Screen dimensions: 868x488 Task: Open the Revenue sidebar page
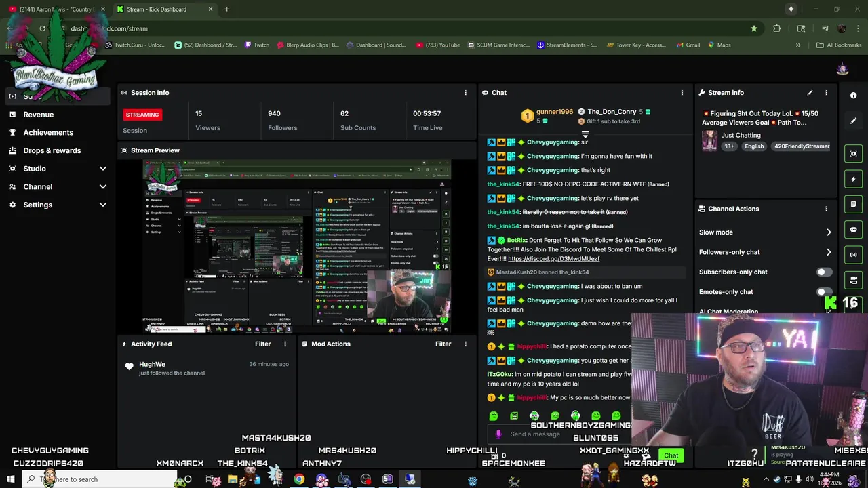[39, 115]
